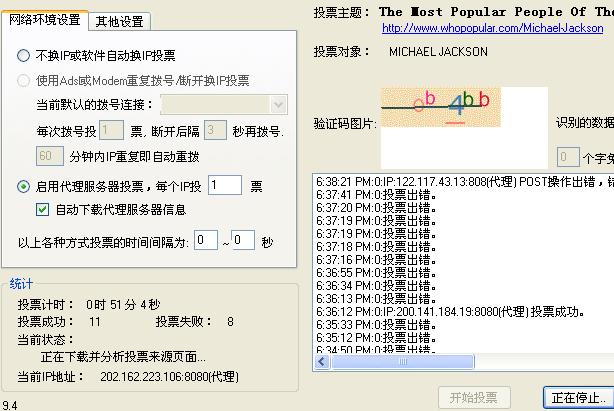614x411 pixels.
Task: Click the 断开后隔 seconds input field
Action: pos(214,130)
